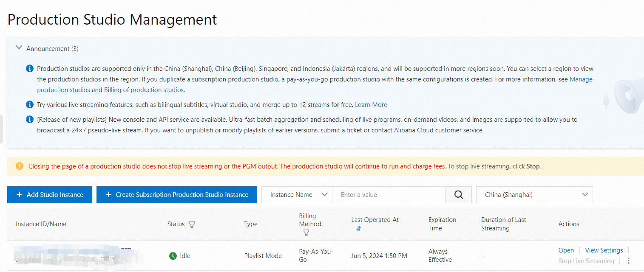Open the Billing Method filter icon

[306, 233]
